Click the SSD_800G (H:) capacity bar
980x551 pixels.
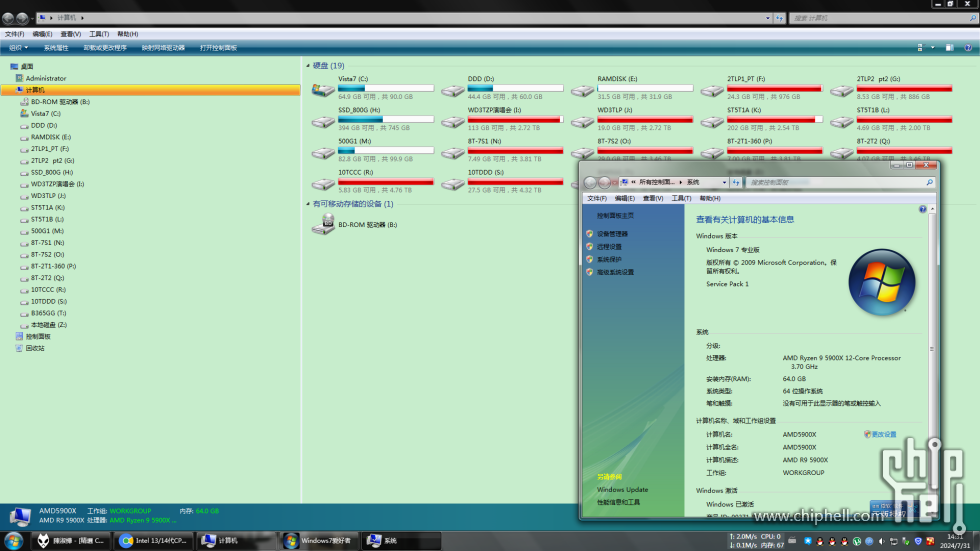pyautogui.click(x=386, y=119)
